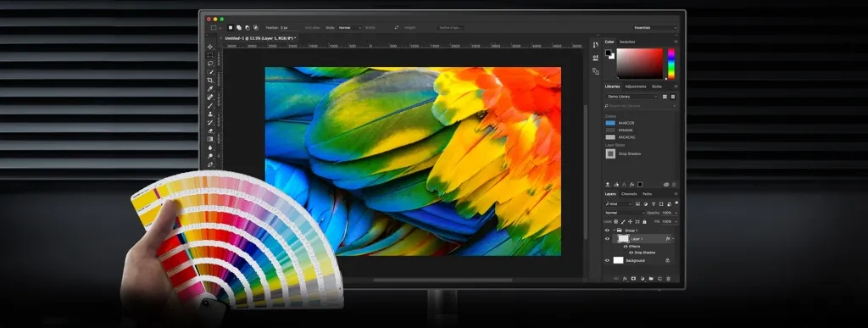Viewport: 868px width, 328px height.
Task: Select the History Brush tool
Action: [210, 122]
